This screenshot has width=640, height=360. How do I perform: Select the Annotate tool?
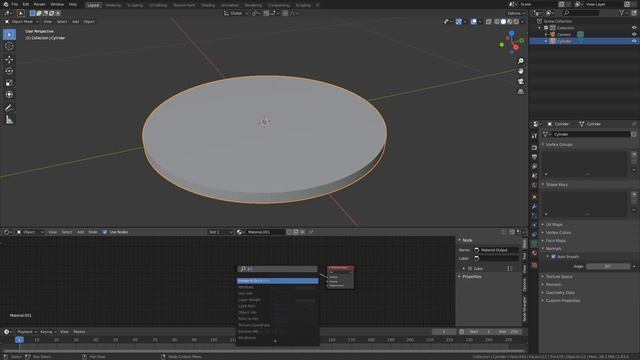point(9,108)
